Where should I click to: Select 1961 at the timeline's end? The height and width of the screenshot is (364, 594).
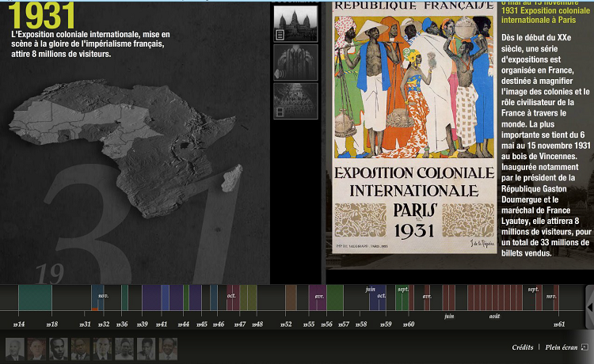tap(559, 324)
